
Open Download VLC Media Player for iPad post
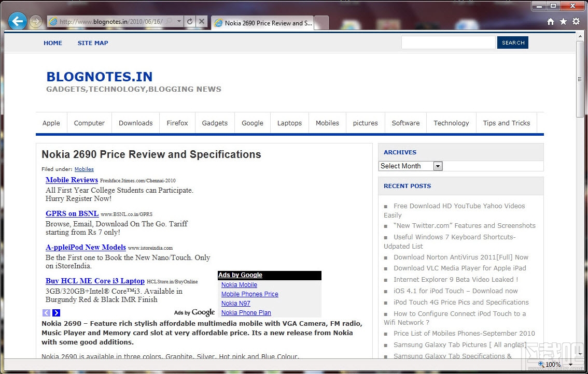tap(460, 268)
